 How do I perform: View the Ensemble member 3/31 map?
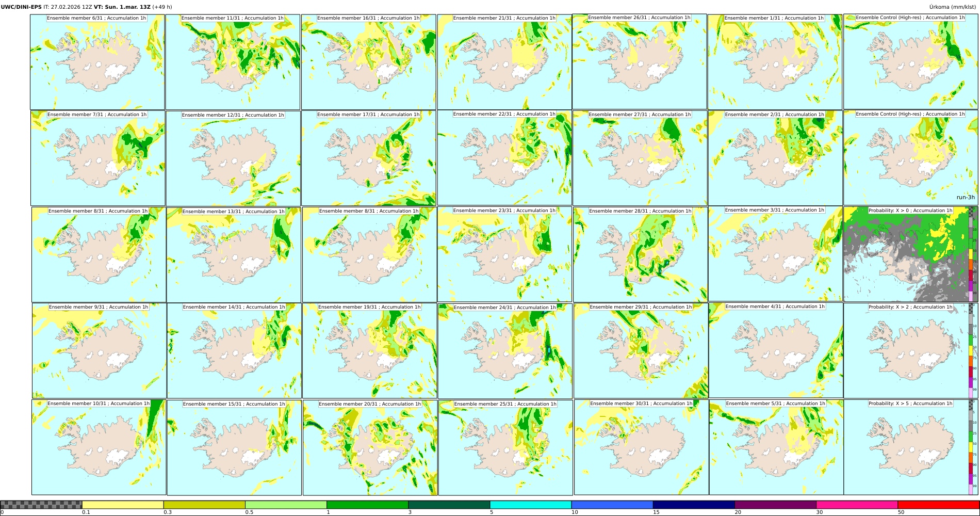(x=776, y=254)
